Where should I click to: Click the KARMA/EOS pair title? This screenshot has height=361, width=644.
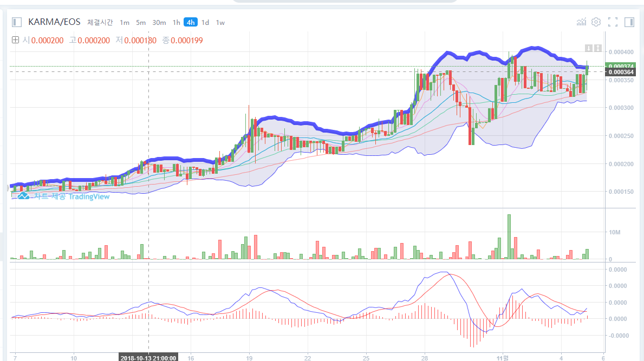(54, 22)
